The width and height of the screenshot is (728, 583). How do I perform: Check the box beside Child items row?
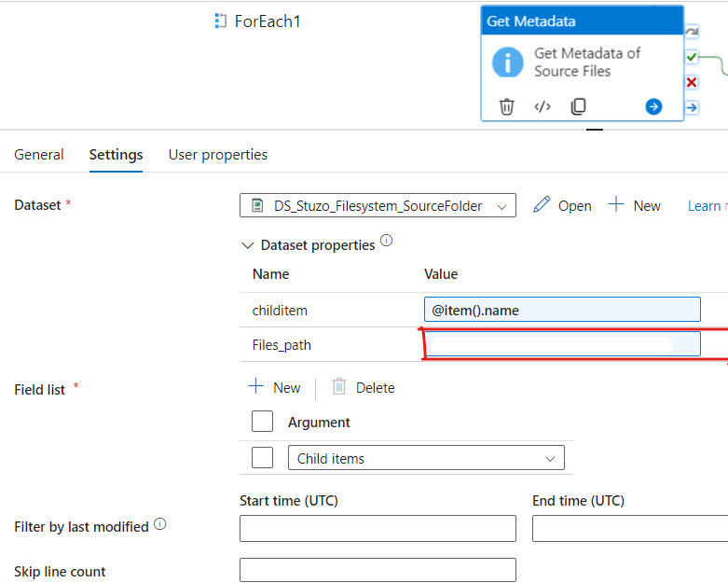[263, 457]
